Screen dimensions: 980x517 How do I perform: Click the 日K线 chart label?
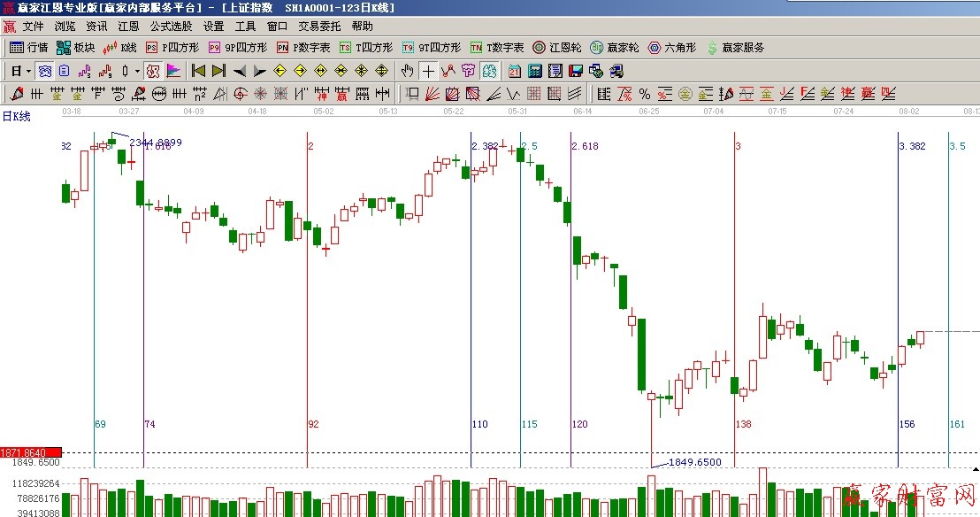[16, 116]
